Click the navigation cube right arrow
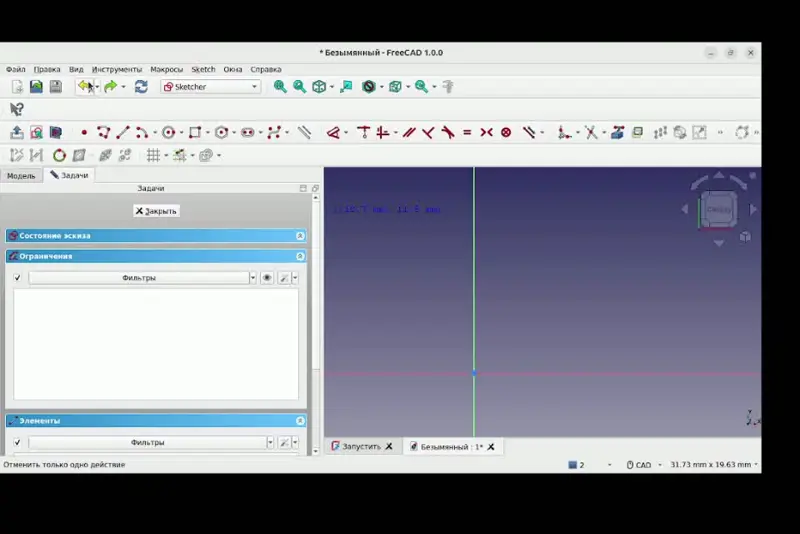The height and width of the screenshot is (534, 800). pos(753,209)
